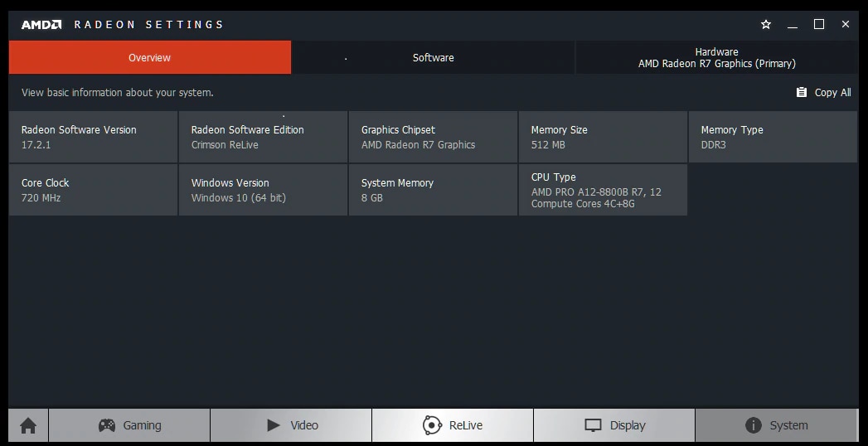Click the monitor icon on Display tab

[x=593, y=425]
